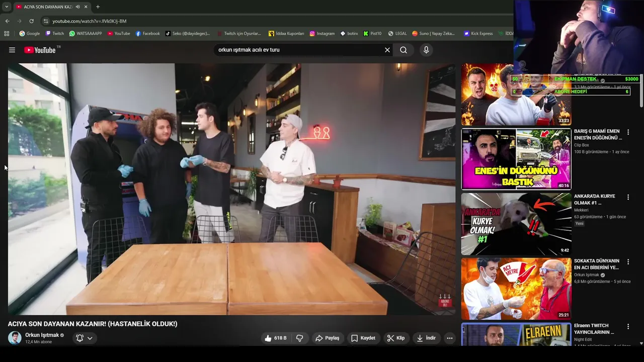Screen dimensions: 644x362
Task: Open the notification bell dropdown for the channel
Action: point(84,338)
